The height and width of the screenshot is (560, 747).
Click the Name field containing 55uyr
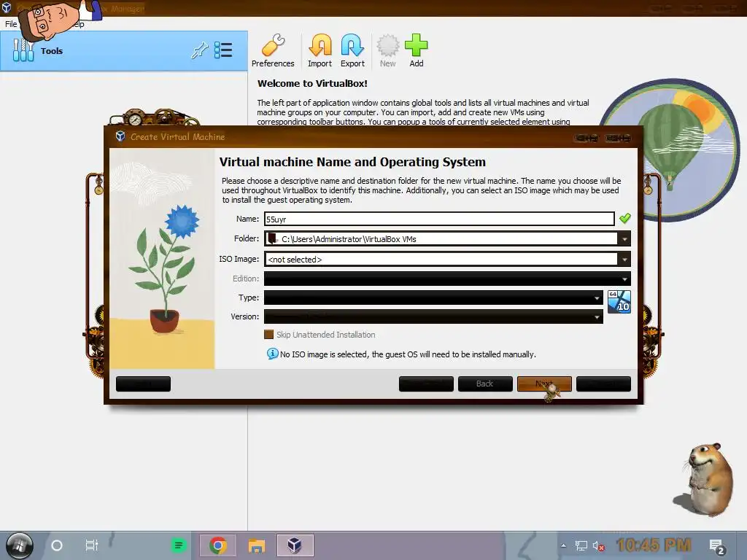pyautogui.click(x=439, y=219)
